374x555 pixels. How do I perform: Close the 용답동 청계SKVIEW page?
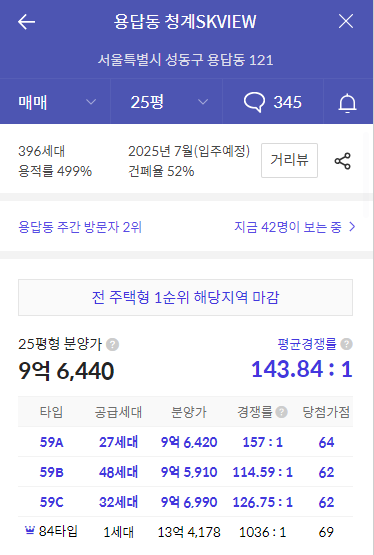(346, 21)
